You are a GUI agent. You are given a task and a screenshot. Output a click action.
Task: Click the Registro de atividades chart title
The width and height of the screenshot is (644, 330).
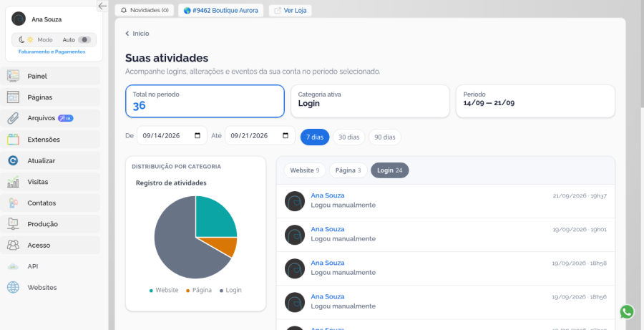pyautogui.click(x=171, y=183)
